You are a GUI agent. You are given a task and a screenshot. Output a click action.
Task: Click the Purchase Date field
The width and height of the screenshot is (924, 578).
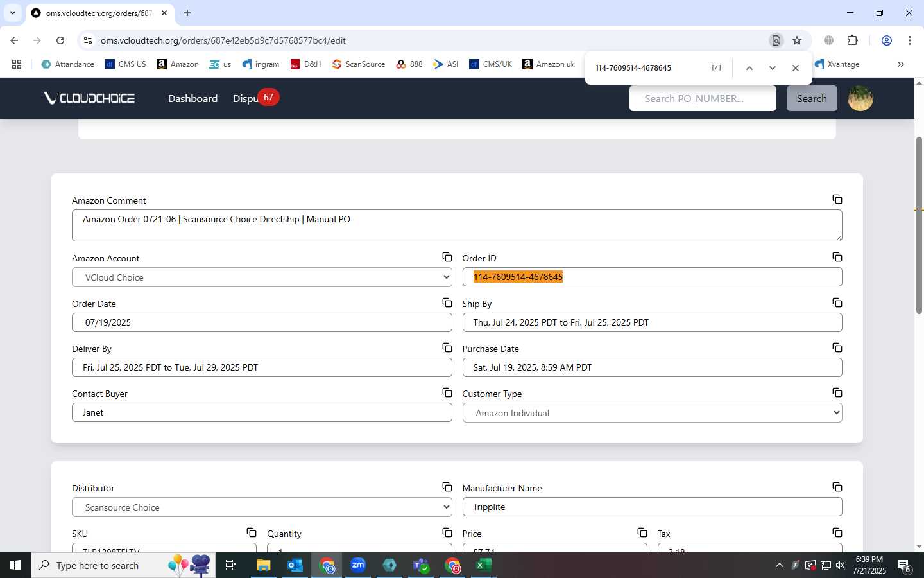(x=652, y=367)
